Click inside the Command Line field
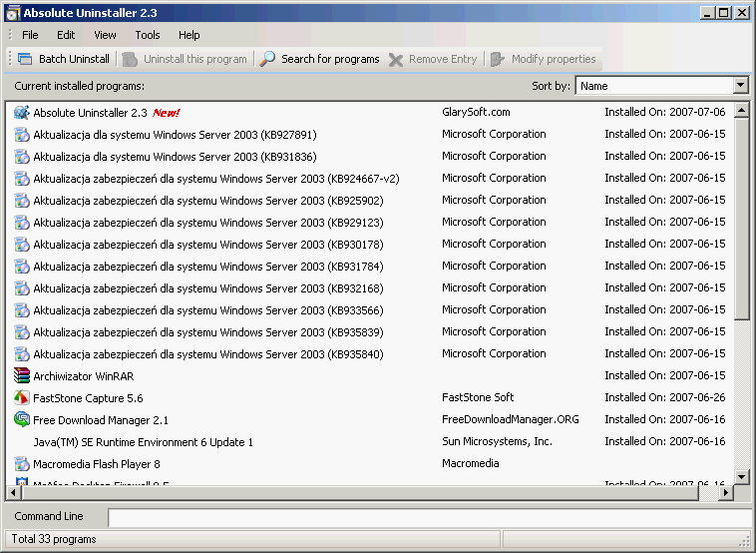This screenshot has height=553, width=756. [x=431, y=517]
